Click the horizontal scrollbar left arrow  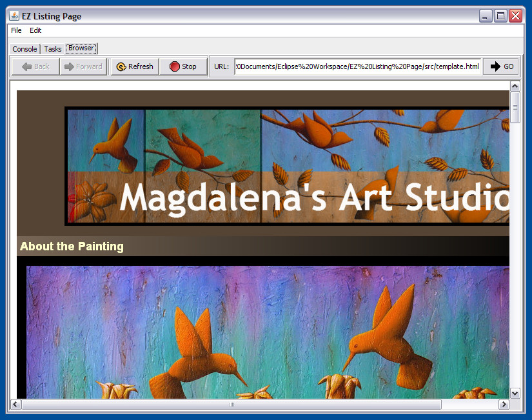point(16,405)
